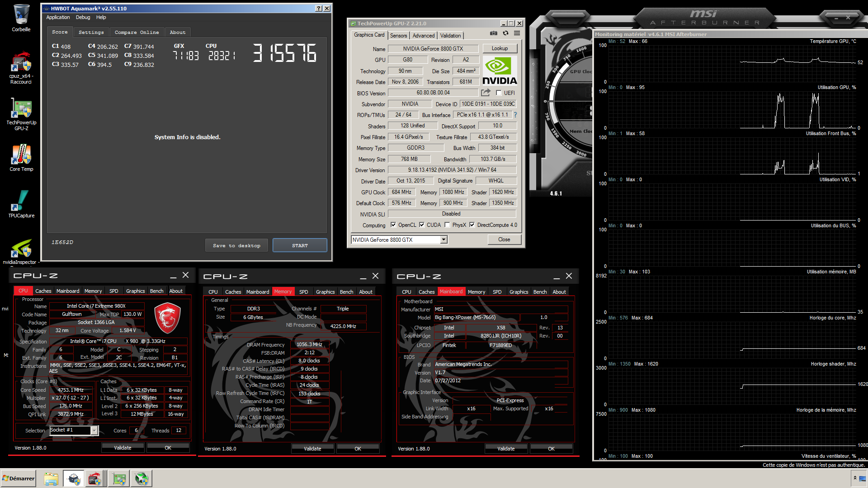Switch to the Settings tab in Aquamark
Image resolution: width=868 pixels, height=488 pixels.
[x=91, y=33]
